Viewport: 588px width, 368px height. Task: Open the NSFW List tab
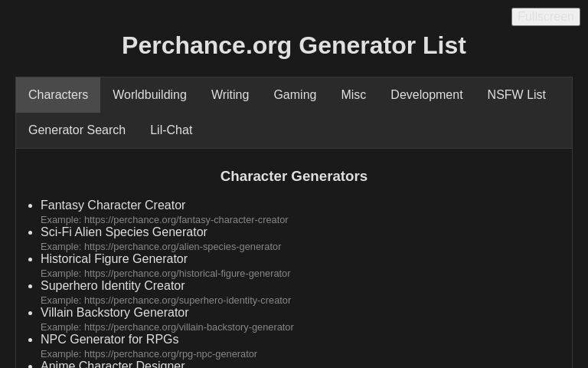516,95
